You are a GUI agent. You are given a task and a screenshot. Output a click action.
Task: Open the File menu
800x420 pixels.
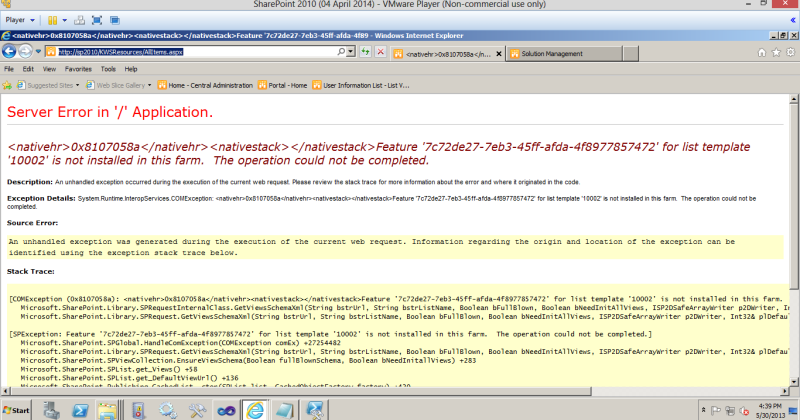tap(9, 69)
